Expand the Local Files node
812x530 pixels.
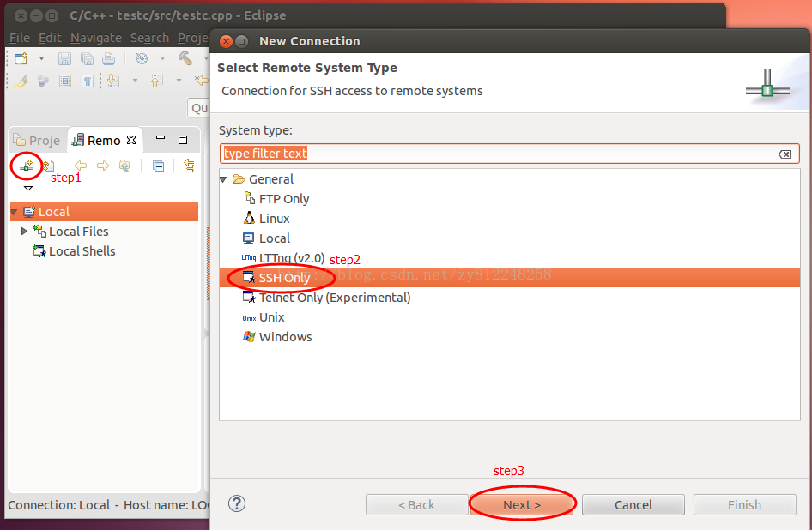pos(24,232)
